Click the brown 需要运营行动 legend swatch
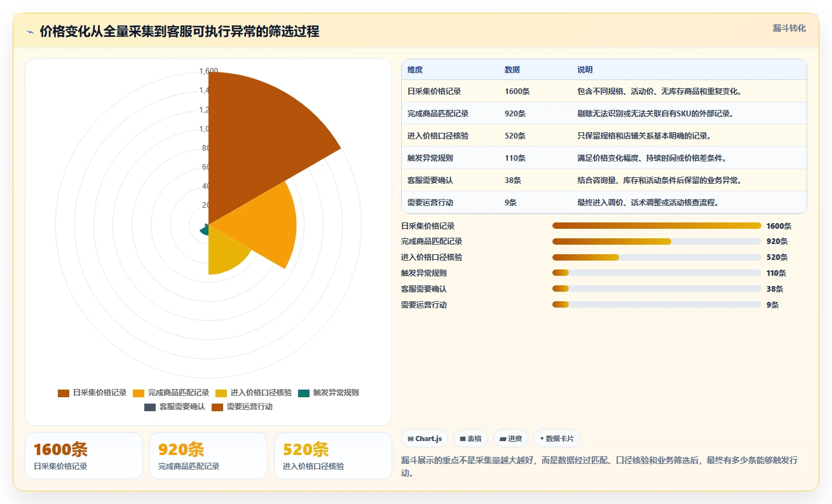The height and width of the screenshot is (504, 832). coord(217,407)
